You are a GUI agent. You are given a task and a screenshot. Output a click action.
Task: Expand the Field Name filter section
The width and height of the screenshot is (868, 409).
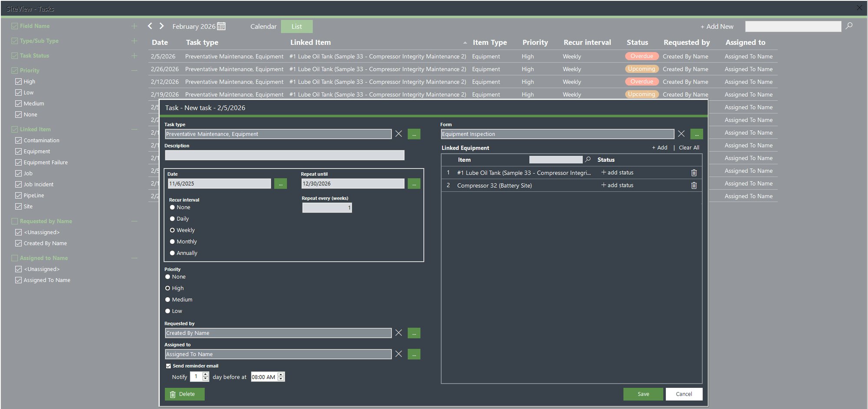click(x=134, y=26)
